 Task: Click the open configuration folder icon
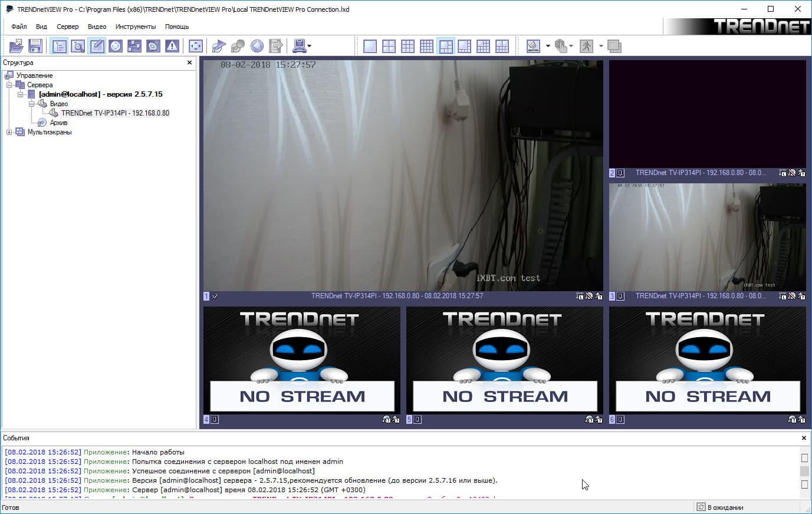pyautogui.click(x=17, y=46)
